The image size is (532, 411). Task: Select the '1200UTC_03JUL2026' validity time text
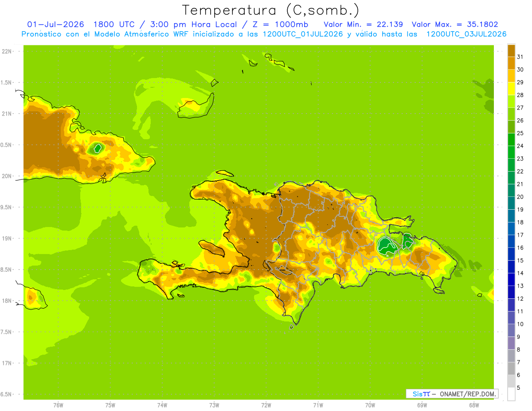[466, 34]
